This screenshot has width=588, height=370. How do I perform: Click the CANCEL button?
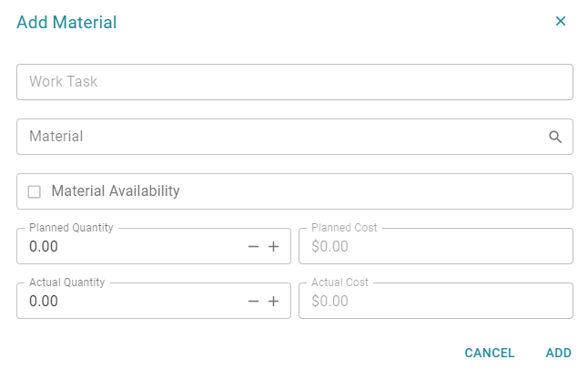click(490, 353)
